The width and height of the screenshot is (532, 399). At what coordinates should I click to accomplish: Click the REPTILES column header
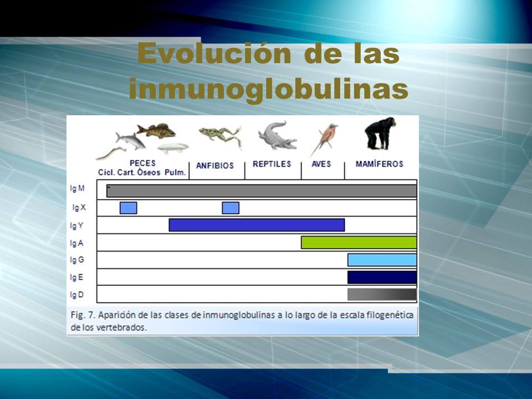tap(272, 164)
